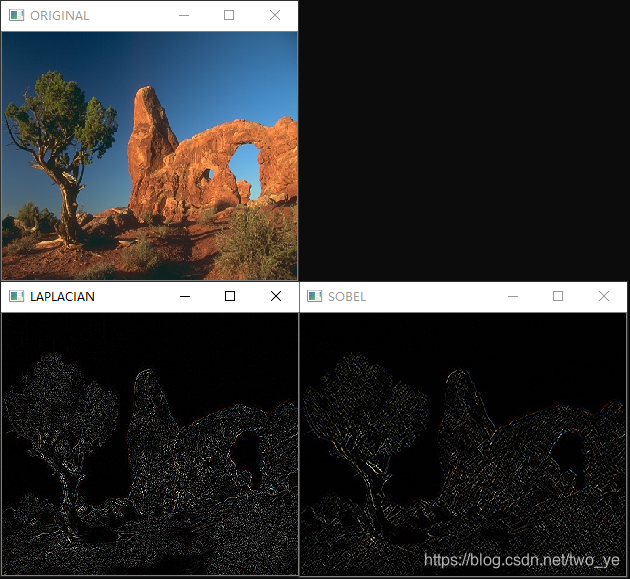
Task: Maximize the SOBEL window
Action: coord(558,296)
